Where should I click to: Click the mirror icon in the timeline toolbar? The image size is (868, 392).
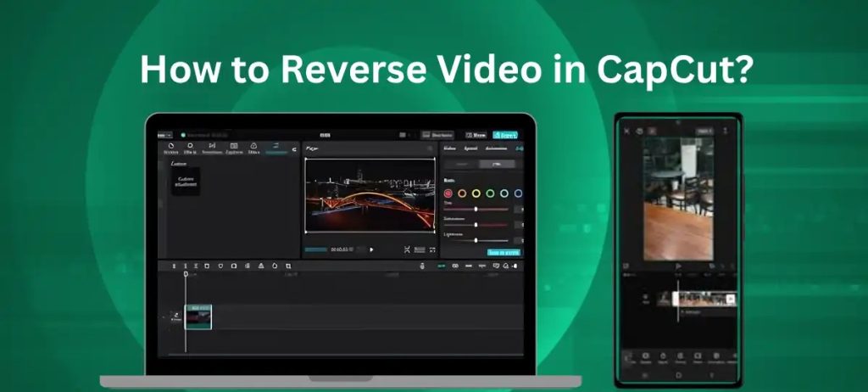[x=261, y=266]
